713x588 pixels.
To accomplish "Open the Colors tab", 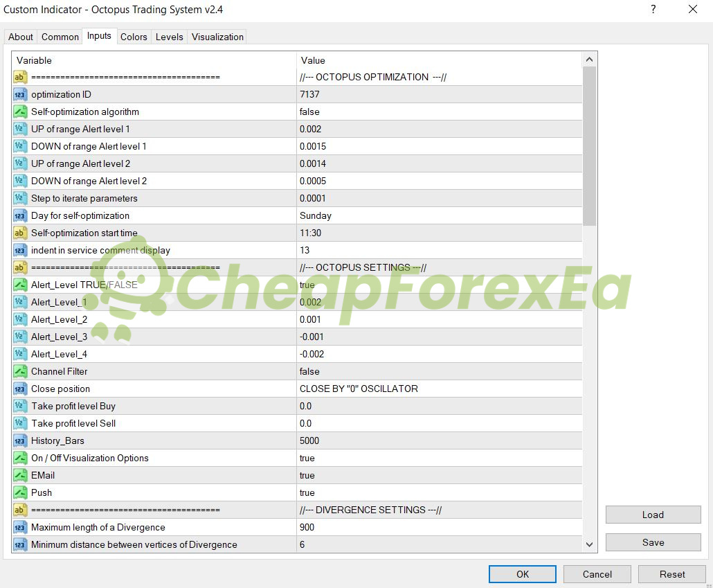I will [134, 37].
